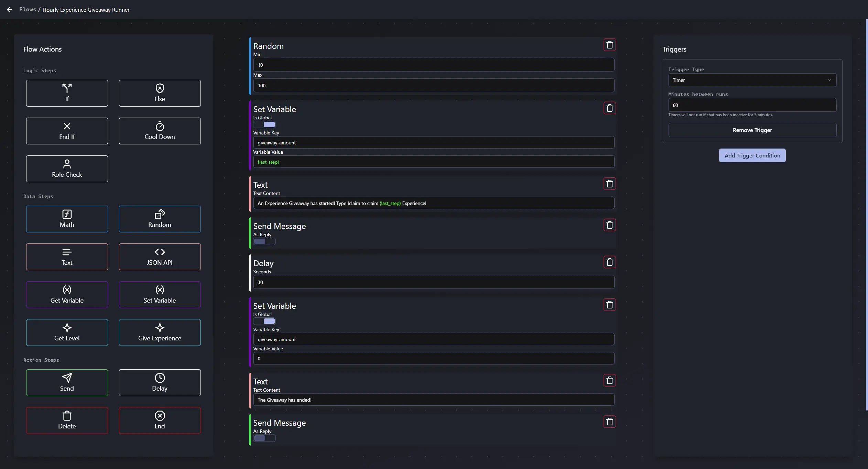868x469 pixels.
Task: Toggle Is Global on first Set Variable
Action: pos(264,124)
